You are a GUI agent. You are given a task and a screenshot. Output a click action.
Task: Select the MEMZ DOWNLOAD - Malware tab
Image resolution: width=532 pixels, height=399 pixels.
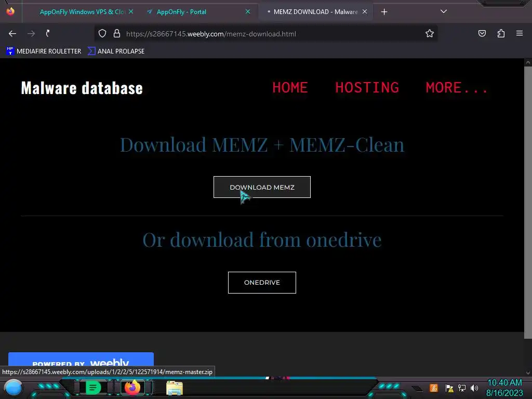(315, 12)
